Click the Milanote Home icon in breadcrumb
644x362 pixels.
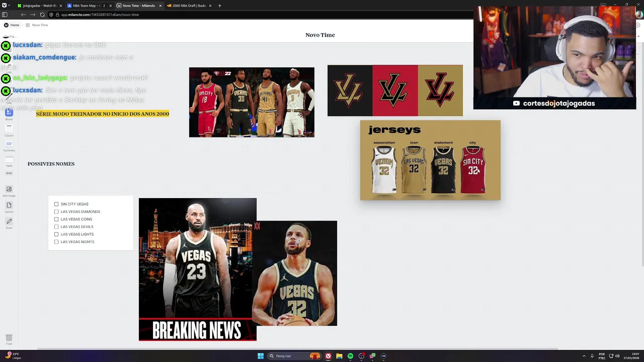pyautogui.click(x=6, y=25)
